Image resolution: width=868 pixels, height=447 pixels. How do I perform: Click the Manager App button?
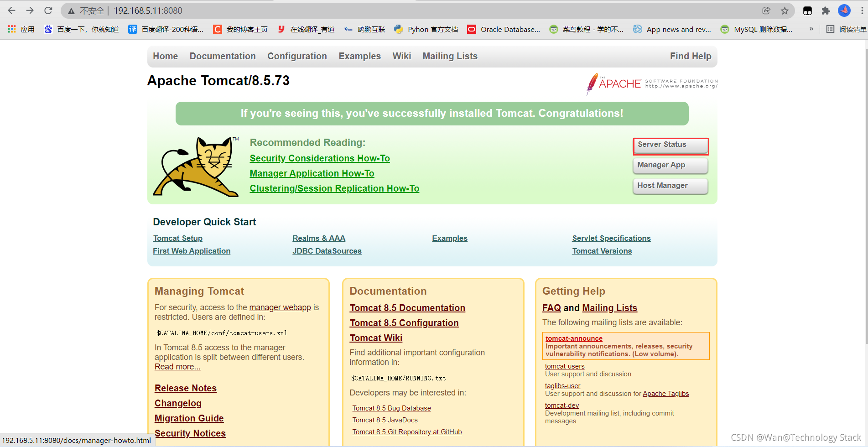pyautogui.click(x=670, y=166)
